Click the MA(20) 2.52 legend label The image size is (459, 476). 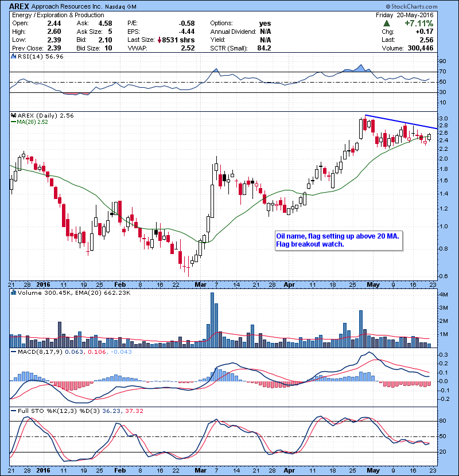coord(33,122)
